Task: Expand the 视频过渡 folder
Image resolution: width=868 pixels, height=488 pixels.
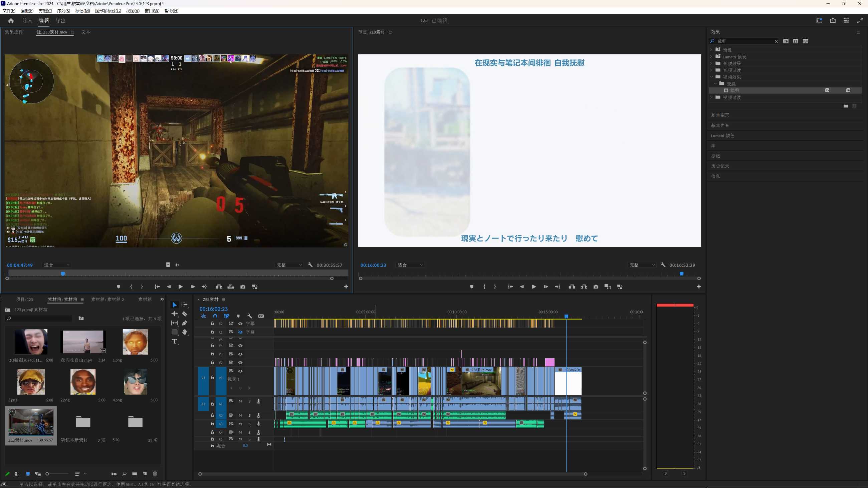Action: pos(711,97)
